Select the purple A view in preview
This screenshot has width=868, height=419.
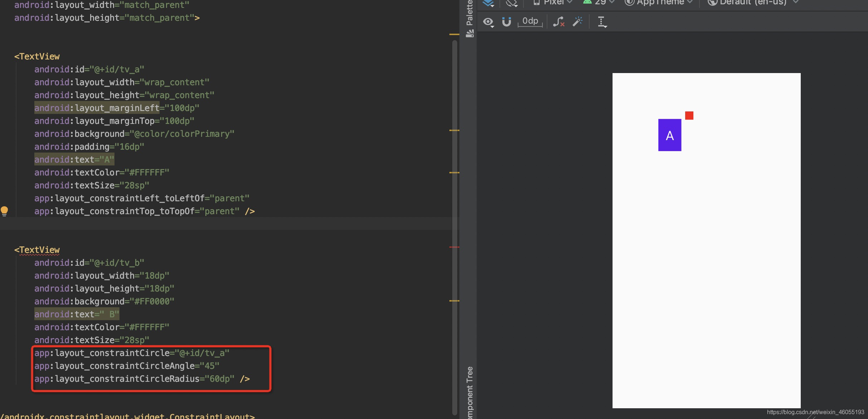tap(669, 135)
